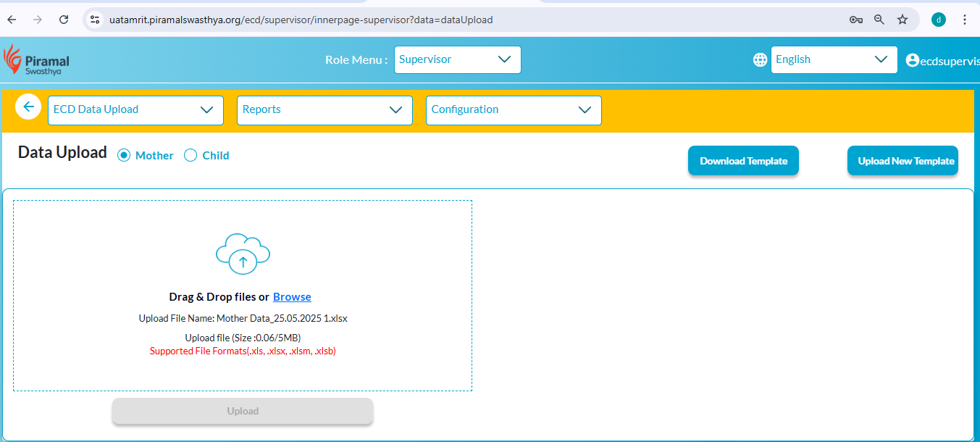The image size is (980, 442).
Task: Select the Child radio button
Action: click(x=190, y=155)
